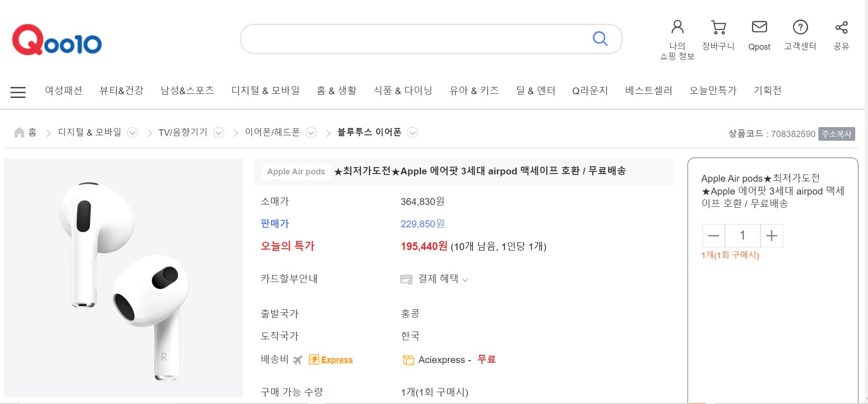Image resolution: width=868 pixels, height=404 pixels.
Task: Open 블루투스 이어폰 breadcrumb link
Action: pyautogui.click(x=369, y=133)
